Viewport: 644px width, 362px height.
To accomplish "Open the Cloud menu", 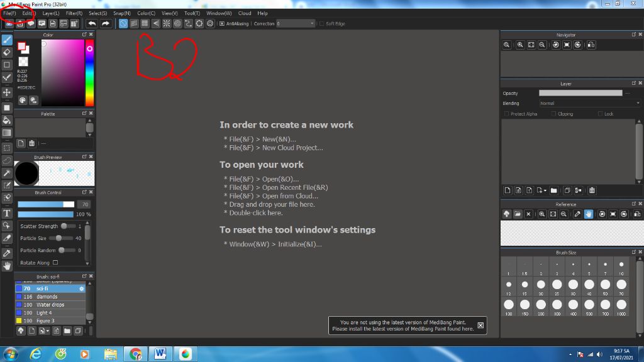I will tap(245, 13).
